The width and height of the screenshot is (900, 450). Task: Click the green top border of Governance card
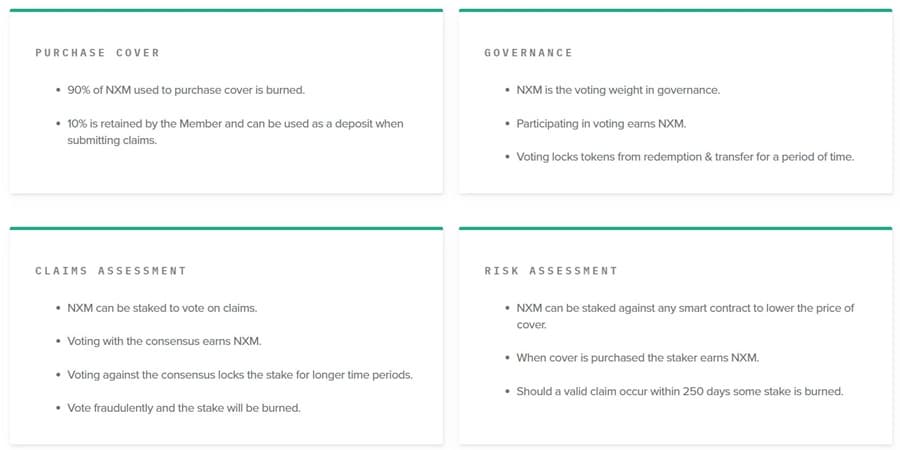point(675,10)
